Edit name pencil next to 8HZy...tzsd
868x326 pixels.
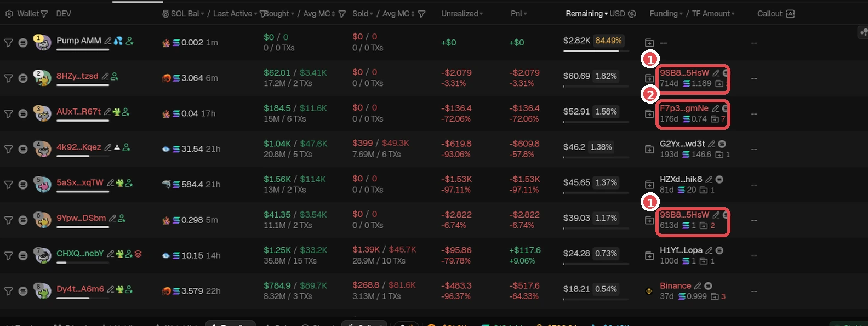[x=105, y=76]
